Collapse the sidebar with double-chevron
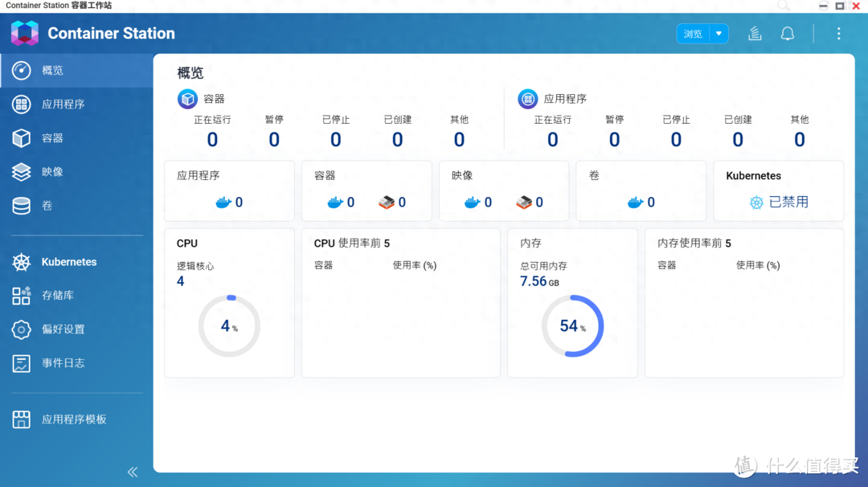 tap(133, 472)
